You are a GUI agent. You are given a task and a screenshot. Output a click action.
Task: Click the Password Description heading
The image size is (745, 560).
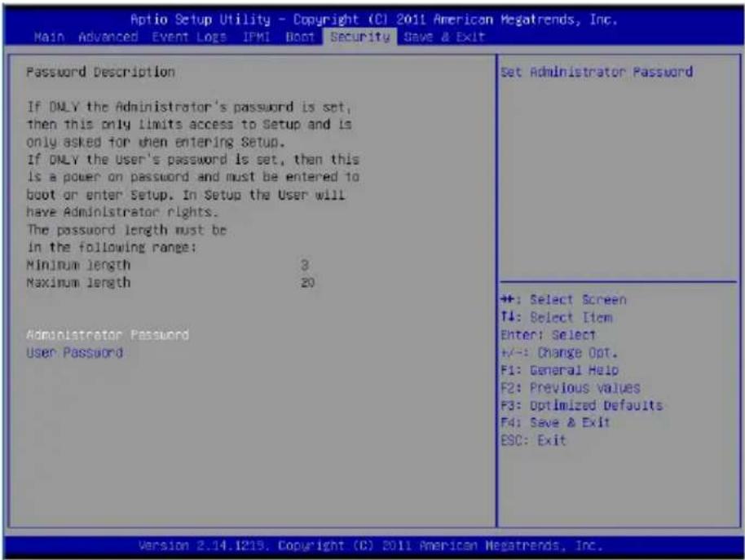[x=101, y=73]
